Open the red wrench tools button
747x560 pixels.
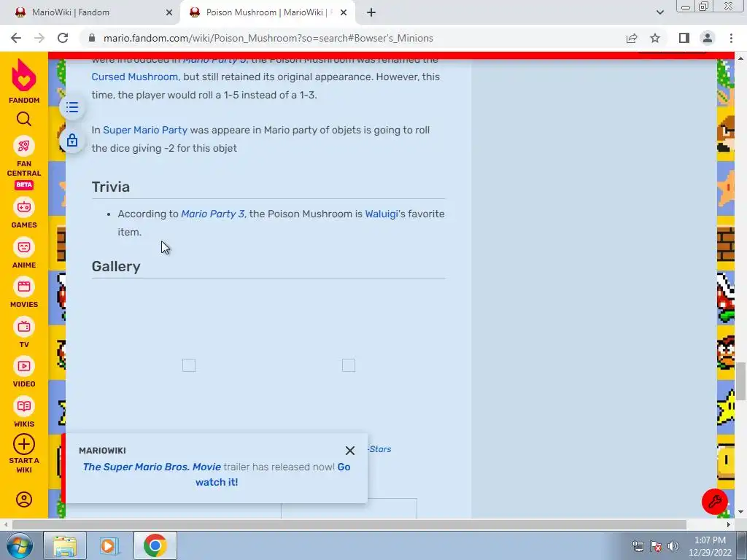(715, 502)
